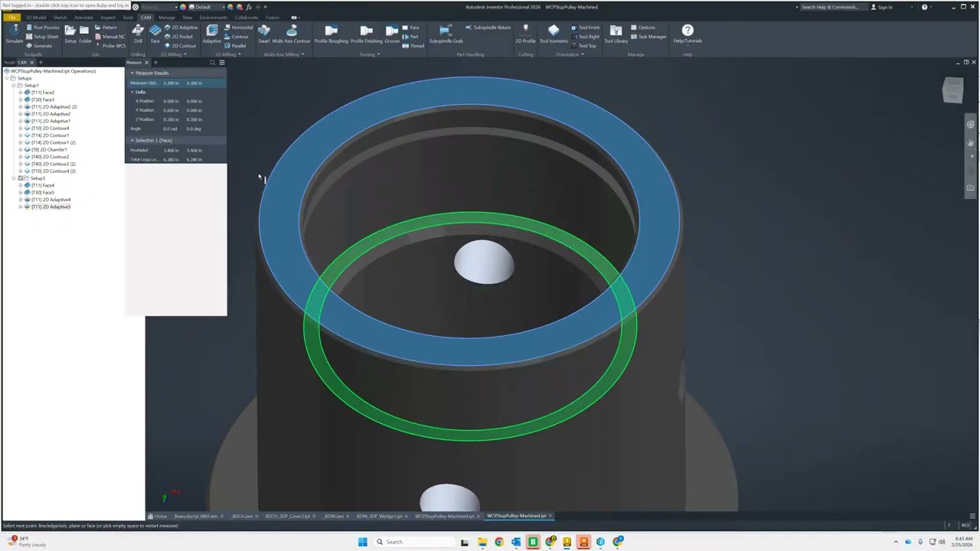Click the taskbar Search box
The image size is (980, 551).
pos(413,542)
